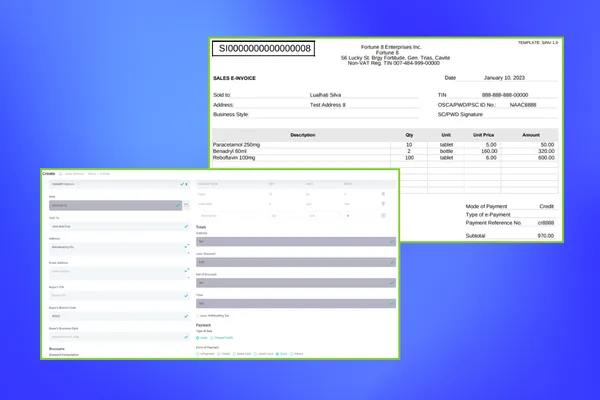Click into the Date input field

point(116,206)
